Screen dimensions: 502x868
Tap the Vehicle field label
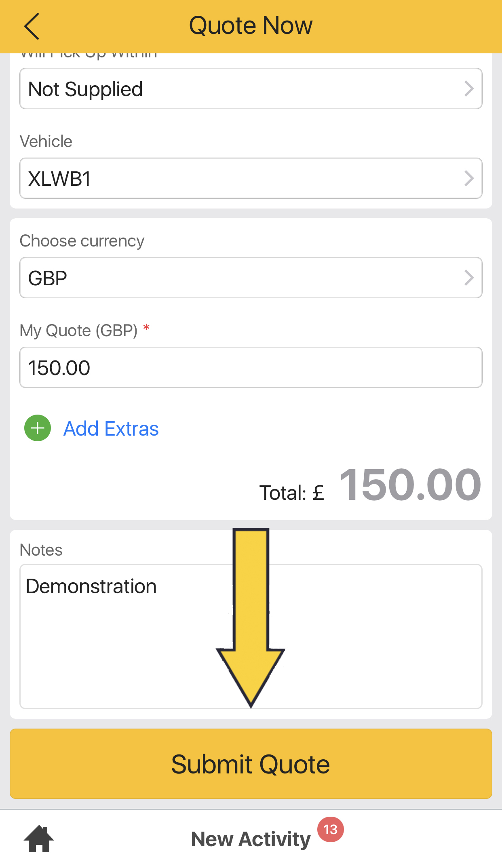46,142
